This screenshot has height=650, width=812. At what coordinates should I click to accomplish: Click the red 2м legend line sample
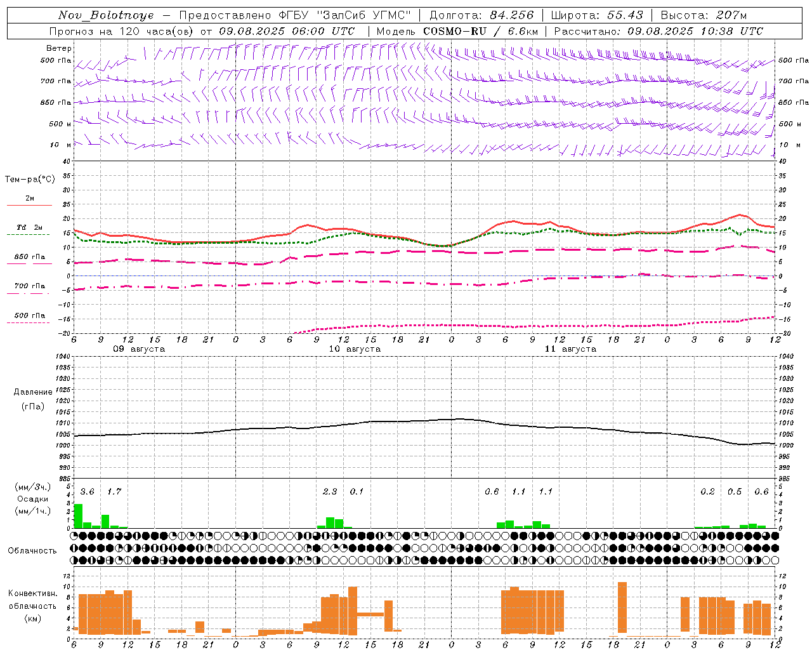[29, 205]
